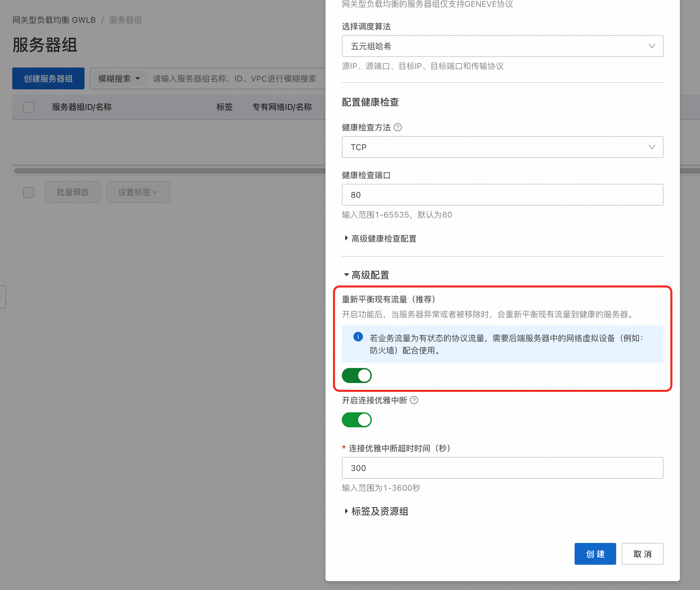Image resolution: width=700 pixels, height=590 pixels.
Task: Click help icon beside 开启连接优雅中断
Action: tap(414, 400)
